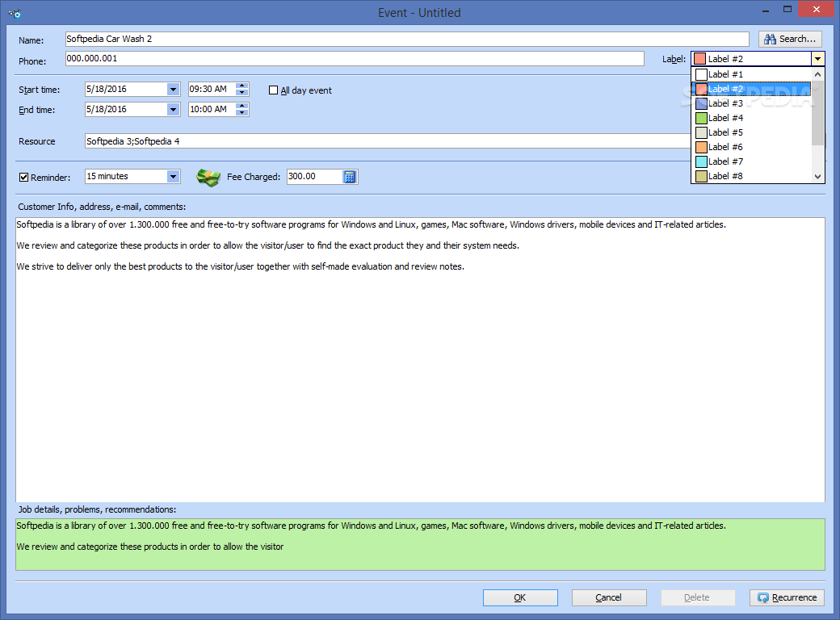The image size is (840, 620).
Task: Select Label #8 from the list
Action: pyautogui.click(x=752, y=176)
